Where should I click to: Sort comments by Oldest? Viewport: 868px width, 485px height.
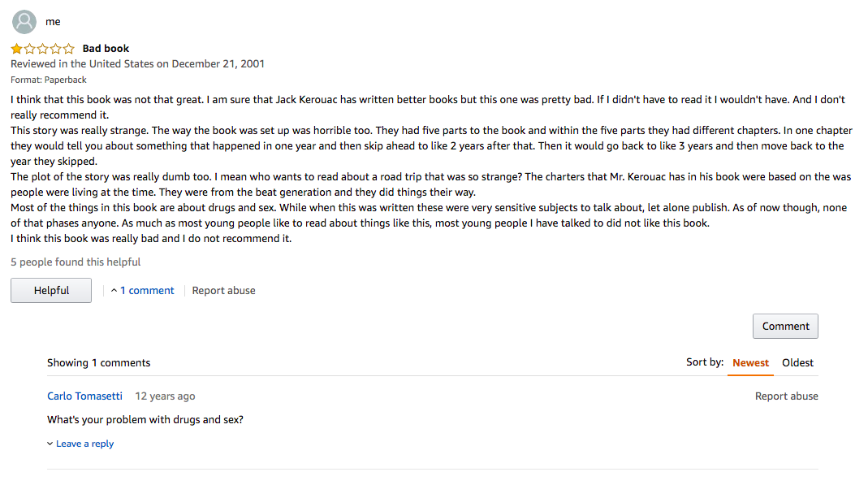click(x=797, y=363)
